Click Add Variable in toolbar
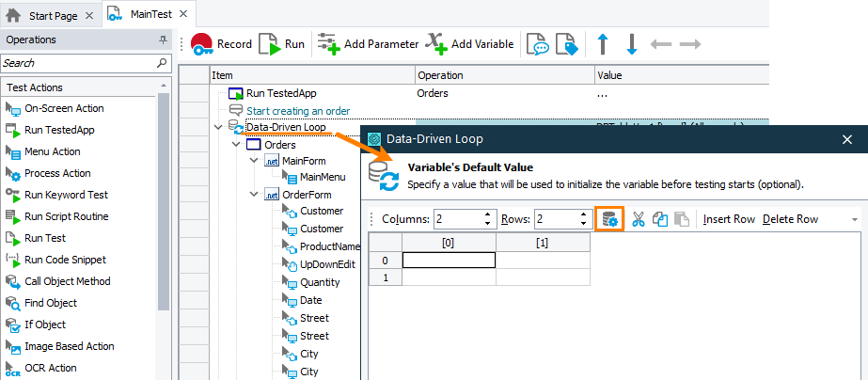The width and height of the screenshot is (868, 380). [x=470, y=44]
